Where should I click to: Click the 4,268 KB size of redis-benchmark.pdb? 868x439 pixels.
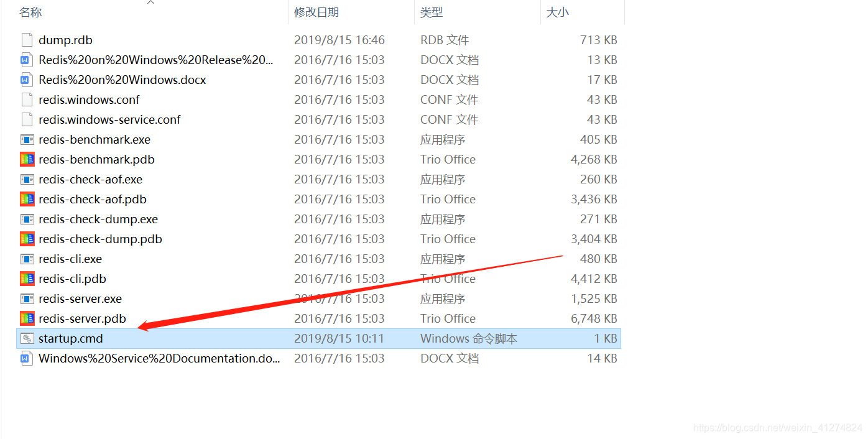pyautogui.click(x=594, y=160)
